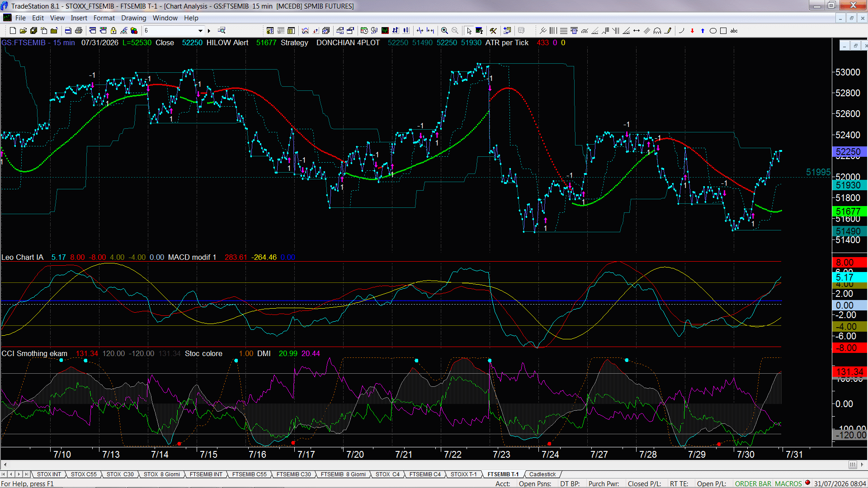
Task: Open the File menu
Action: [x=20, y=18]
